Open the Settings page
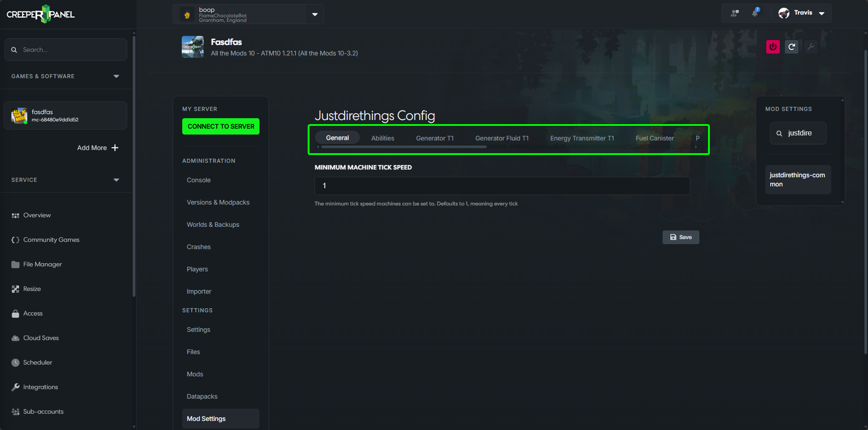 pos(199,330)
